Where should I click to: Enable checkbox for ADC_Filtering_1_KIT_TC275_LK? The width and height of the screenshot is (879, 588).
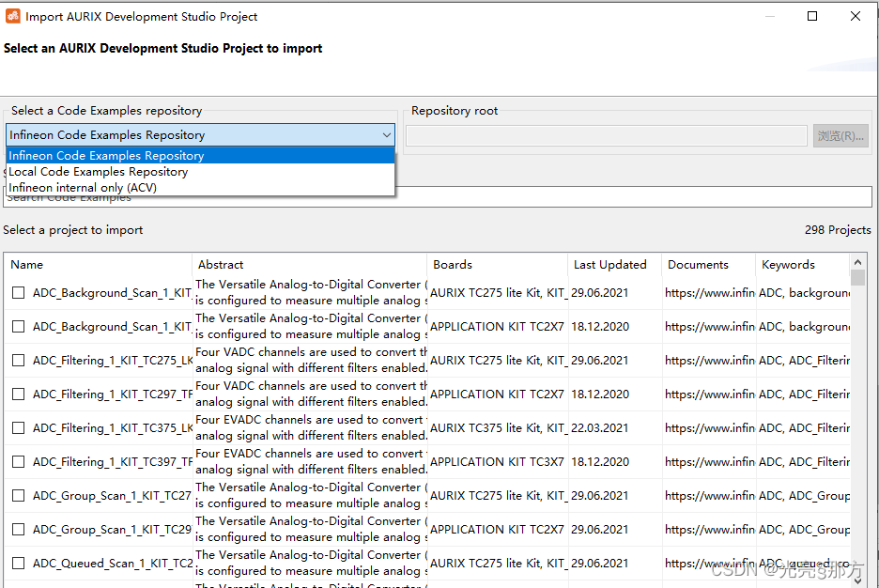19,361
